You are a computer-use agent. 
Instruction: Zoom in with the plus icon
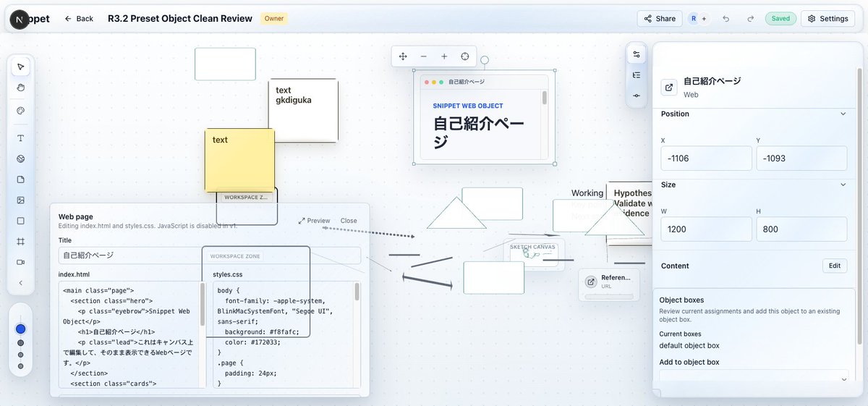pos(444,56)
